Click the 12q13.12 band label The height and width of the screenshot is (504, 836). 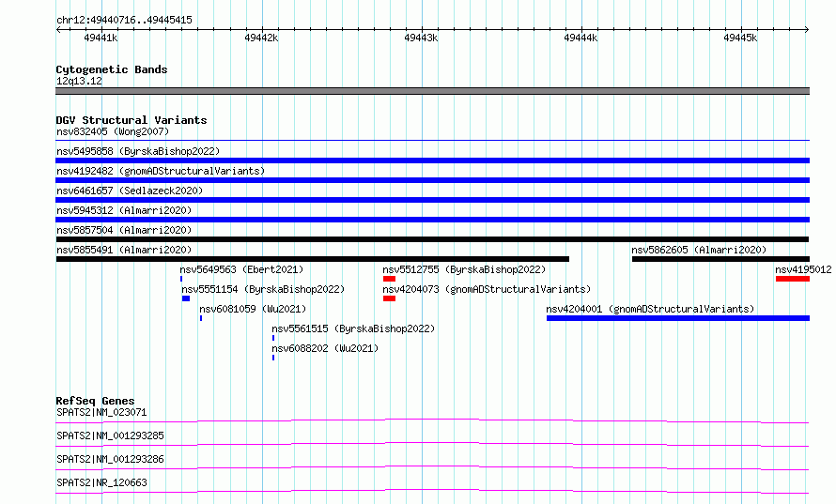tap(79, 81)
